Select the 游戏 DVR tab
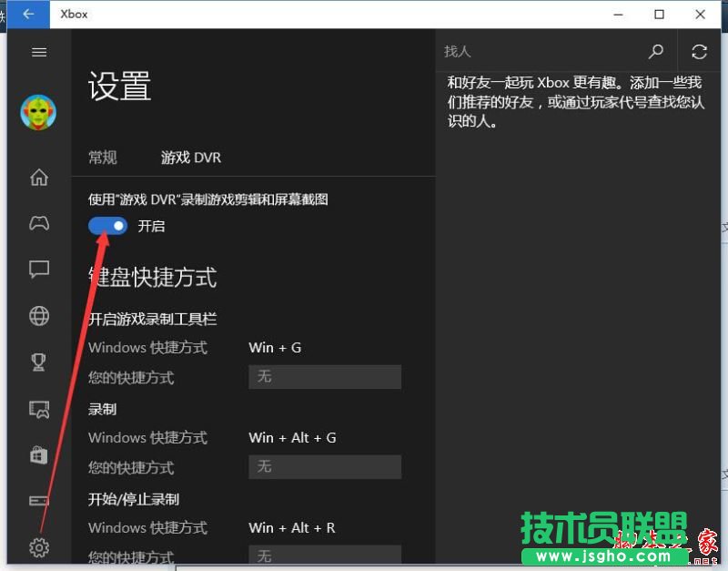 [x=190, y=157]
